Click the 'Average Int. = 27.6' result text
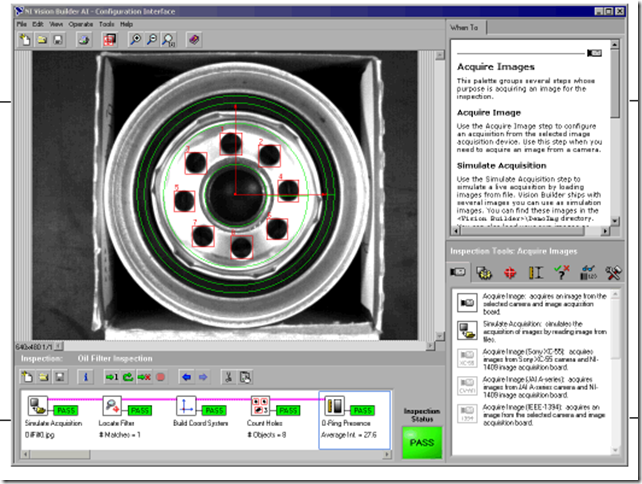 349,435
